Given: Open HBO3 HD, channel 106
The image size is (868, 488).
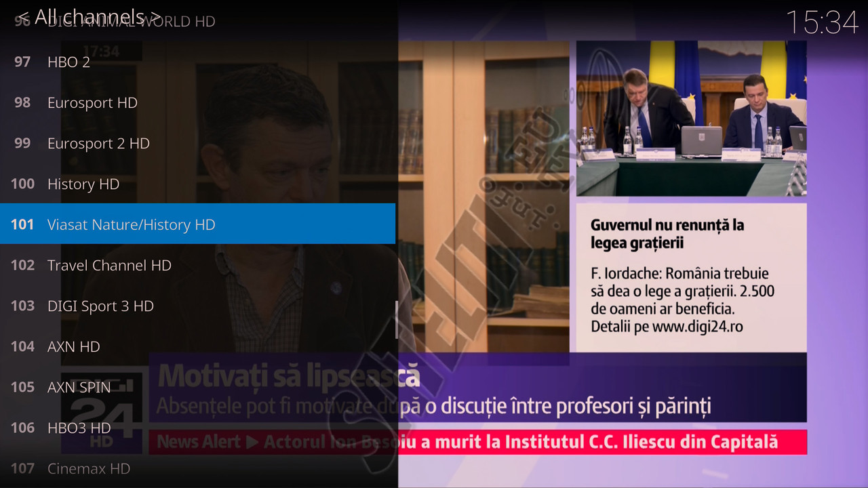Looking at the screenshot, I should pos(197,428).
